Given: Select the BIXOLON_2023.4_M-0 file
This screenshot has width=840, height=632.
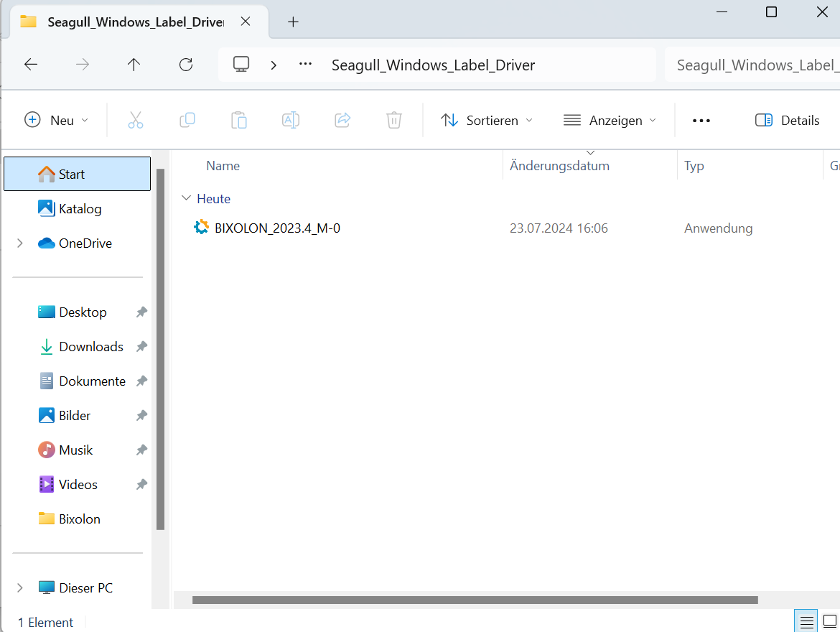Looking at the screenshot, I should [x=277, y=228].
